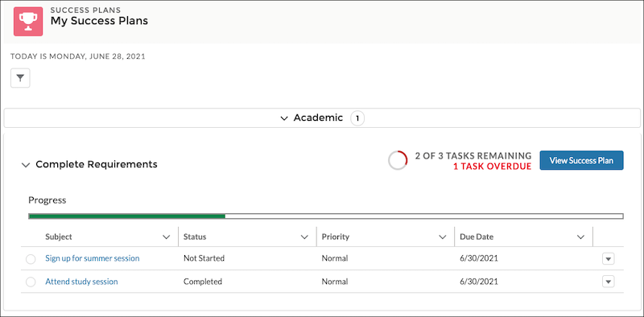Image resolution: width=644 pixels, height=317 pixels.
Task: Click the Progress label
Action: coord(47,200)
